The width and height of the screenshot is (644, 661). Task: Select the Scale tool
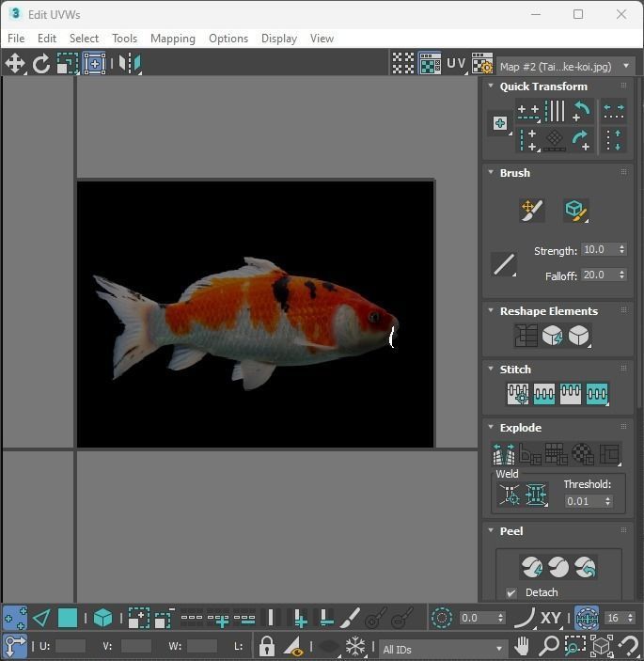point(68,64)
